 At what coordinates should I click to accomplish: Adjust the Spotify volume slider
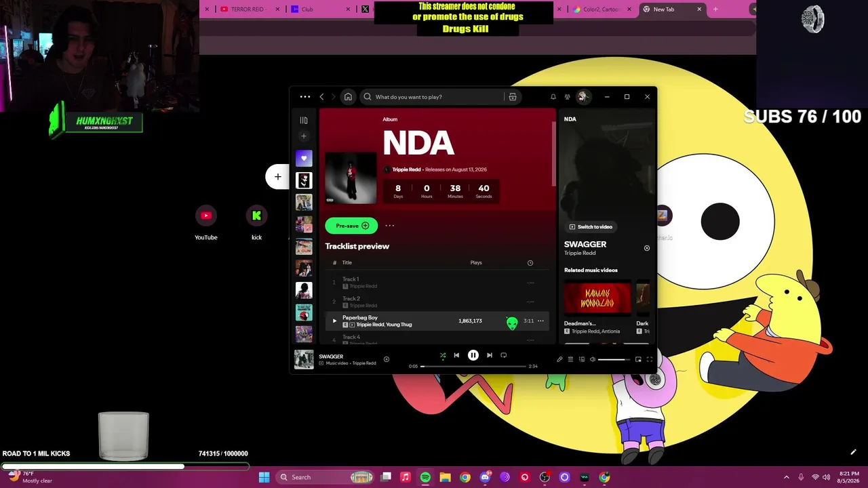[x=613, y=359]
